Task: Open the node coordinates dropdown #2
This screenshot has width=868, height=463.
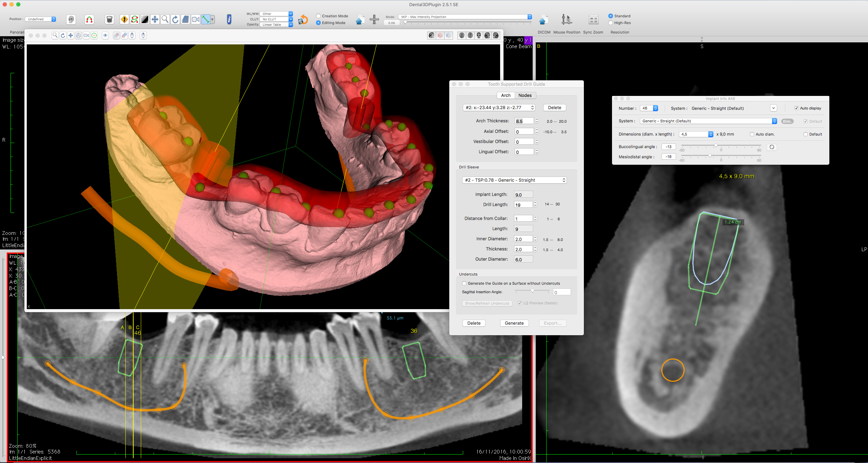Action: [499, 108]
